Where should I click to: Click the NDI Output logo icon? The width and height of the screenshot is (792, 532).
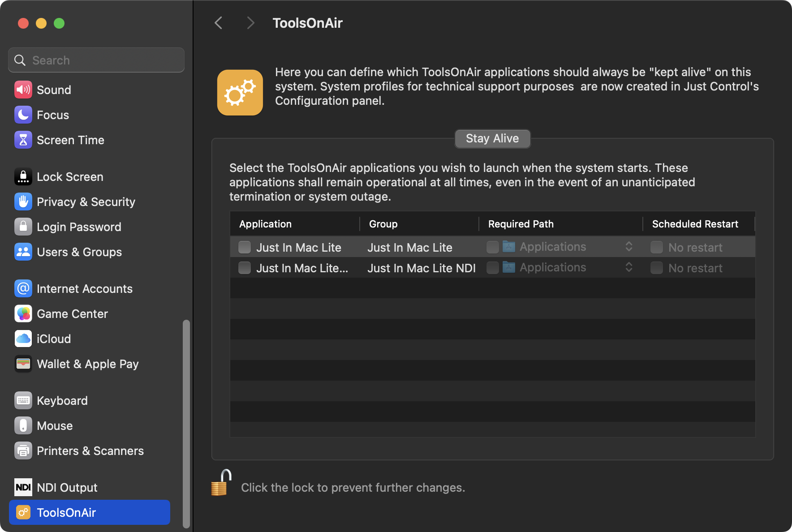tap(23, 487)
